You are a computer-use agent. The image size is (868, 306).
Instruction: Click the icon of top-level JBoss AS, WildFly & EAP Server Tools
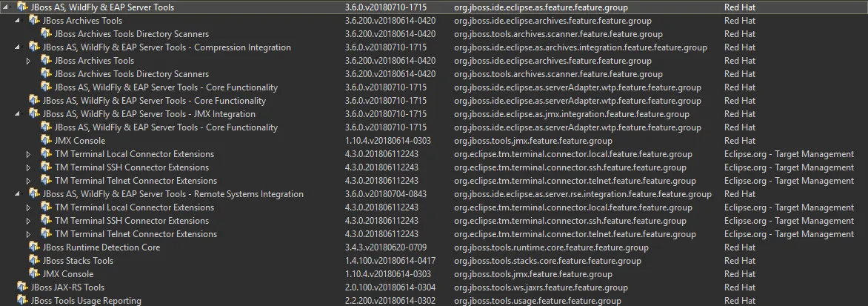pos(22,7)
